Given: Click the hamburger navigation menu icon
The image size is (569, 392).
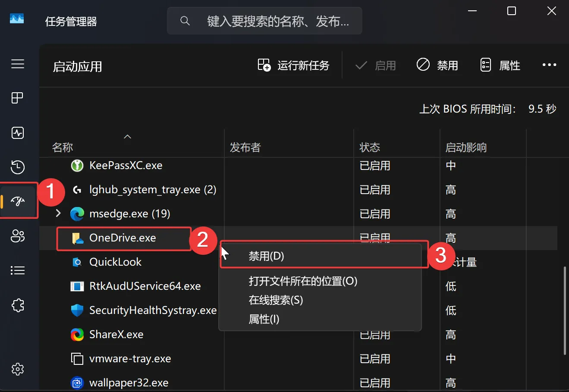Looking at the screenshot, I should point(17,64).
